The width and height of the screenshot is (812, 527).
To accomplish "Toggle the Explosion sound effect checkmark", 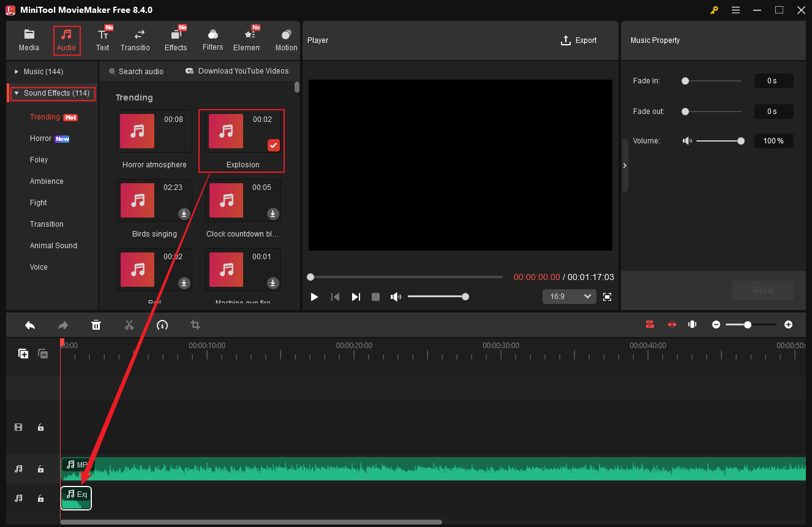I will [273, 145].
